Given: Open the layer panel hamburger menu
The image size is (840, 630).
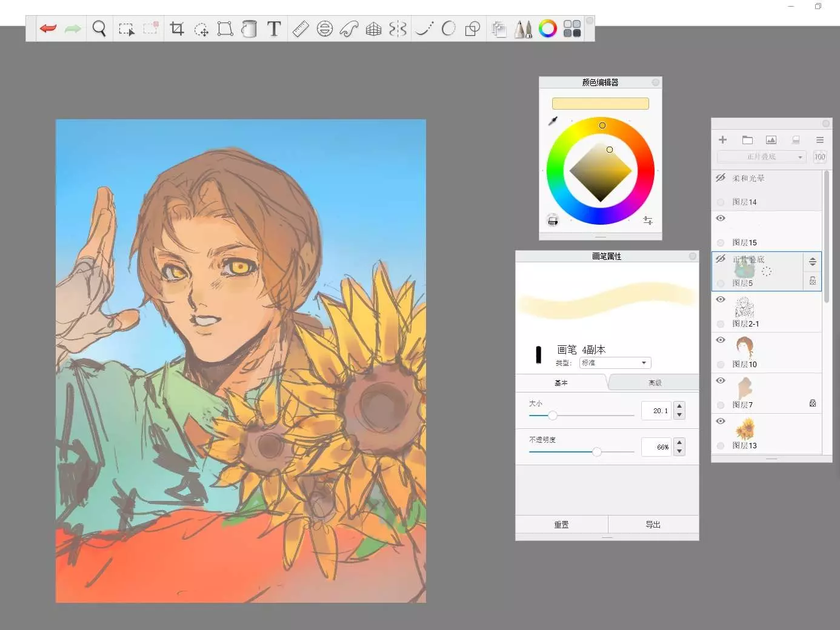Looking at the screenshot, I should coord(819,140).
